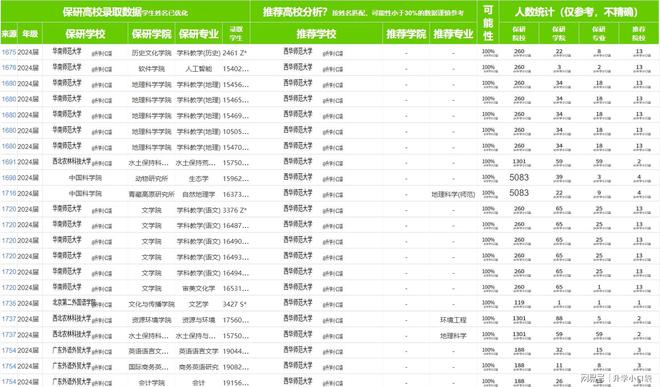Select the 历史文化学院 cell
The height and width of the screenshot is (387, 660).
152,53
